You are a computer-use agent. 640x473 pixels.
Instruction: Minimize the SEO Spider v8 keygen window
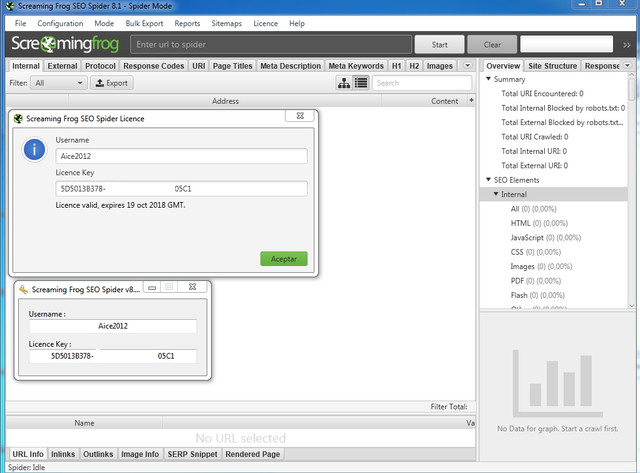pyautogui.click(x=152, y=287)
